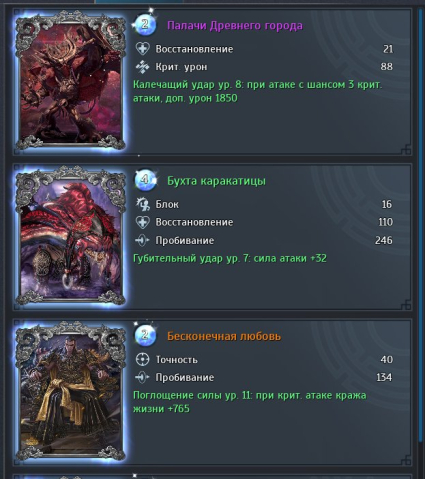Select the Палачи Древнего города card artwork

pos(71,80)
